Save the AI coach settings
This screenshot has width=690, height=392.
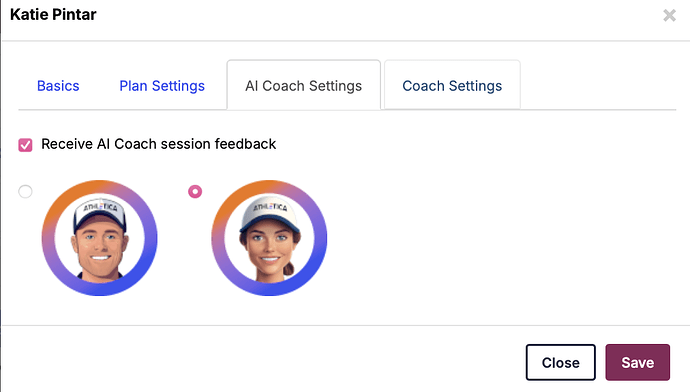pos(638,363)
